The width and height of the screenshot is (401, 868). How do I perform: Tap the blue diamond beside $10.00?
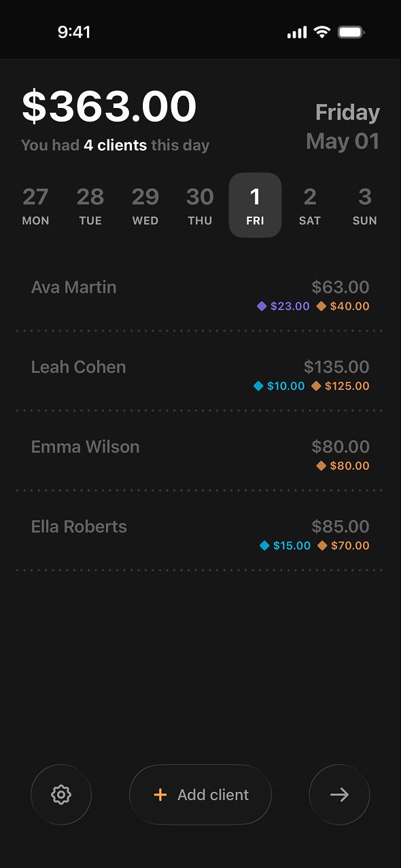258,386
